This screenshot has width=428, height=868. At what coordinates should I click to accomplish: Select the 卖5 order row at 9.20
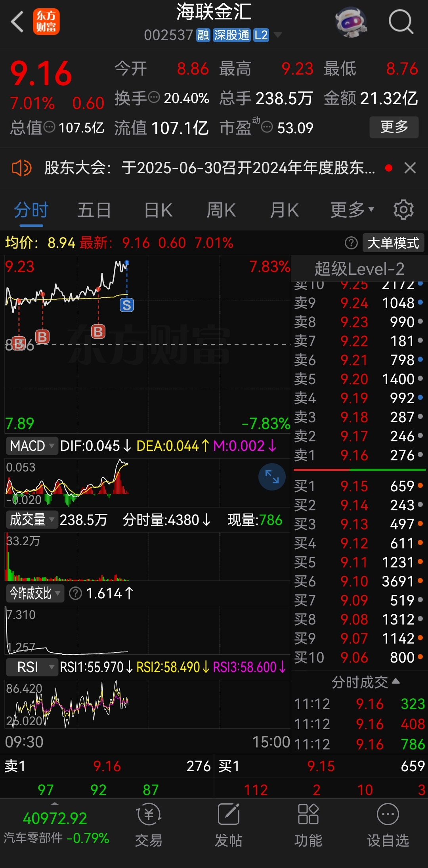coord(359,379)
